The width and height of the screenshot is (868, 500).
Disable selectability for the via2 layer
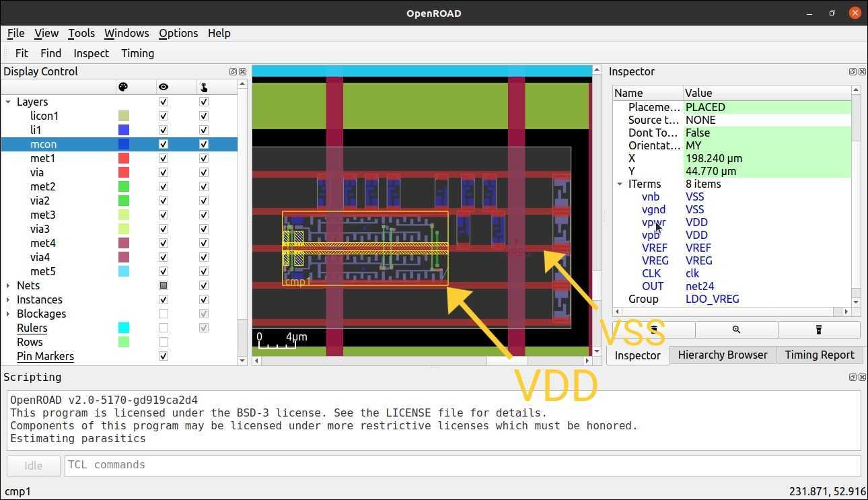pos(203,201)
